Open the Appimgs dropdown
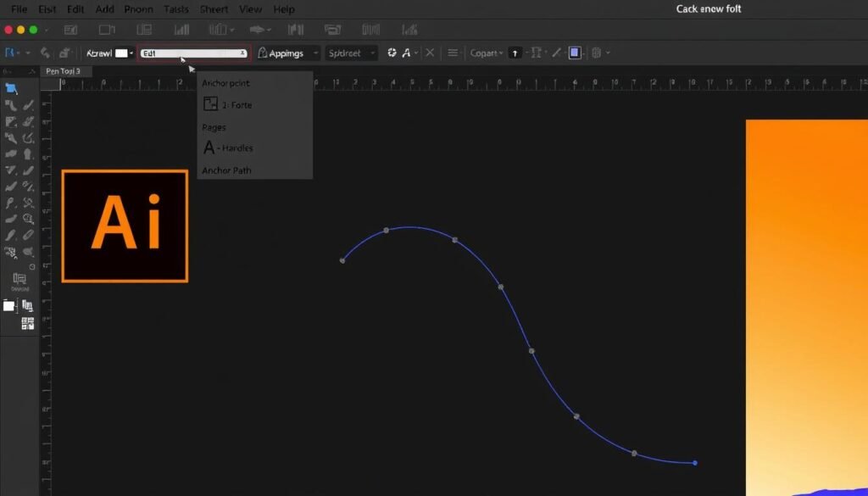868x496 pixels. (288, 53)
